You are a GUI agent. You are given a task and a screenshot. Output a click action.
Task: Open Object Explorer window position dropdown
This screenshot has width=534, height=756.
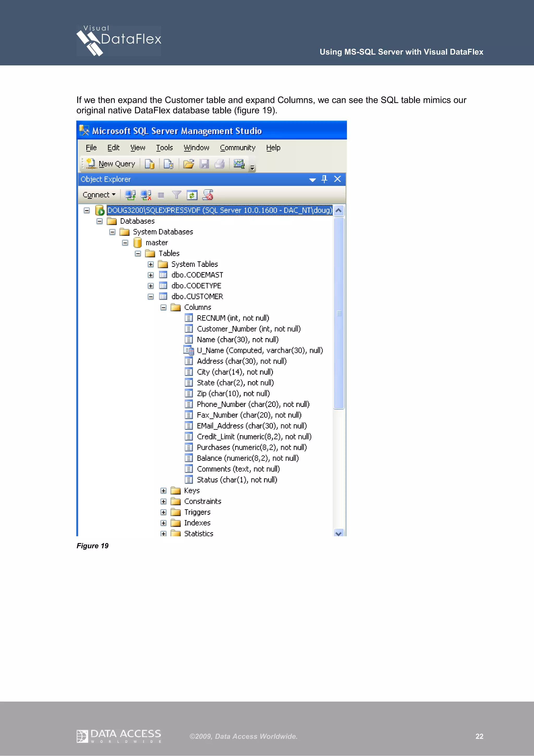313,179
